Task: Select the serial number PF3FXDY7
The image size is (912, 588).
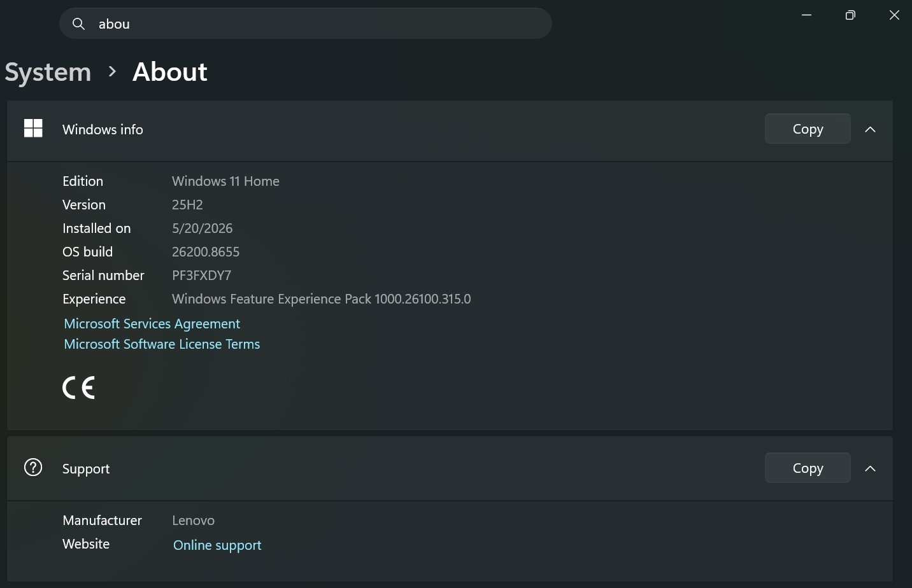Action: click(x=201, y=276)
